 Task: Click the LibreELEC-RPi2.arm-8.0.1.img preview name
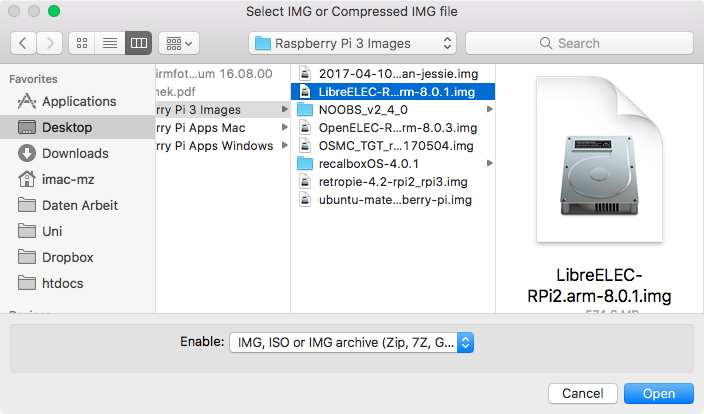599,285
